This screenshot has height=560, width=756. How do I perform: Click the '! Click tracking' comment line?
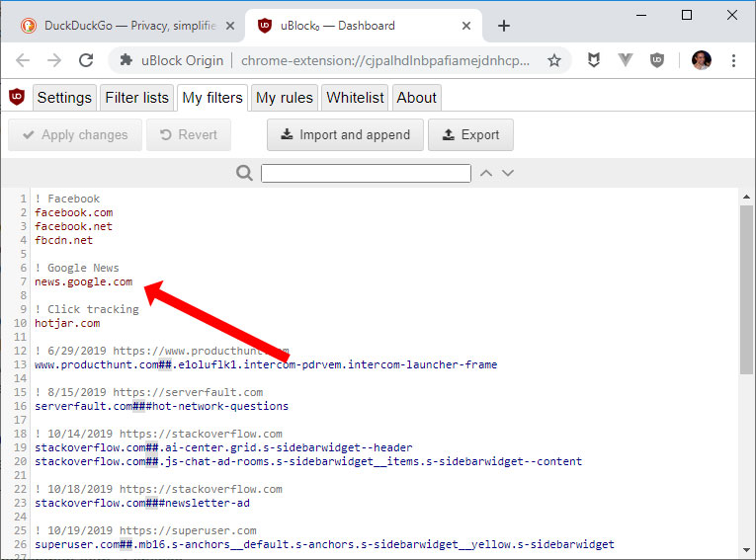pos(87,309)
